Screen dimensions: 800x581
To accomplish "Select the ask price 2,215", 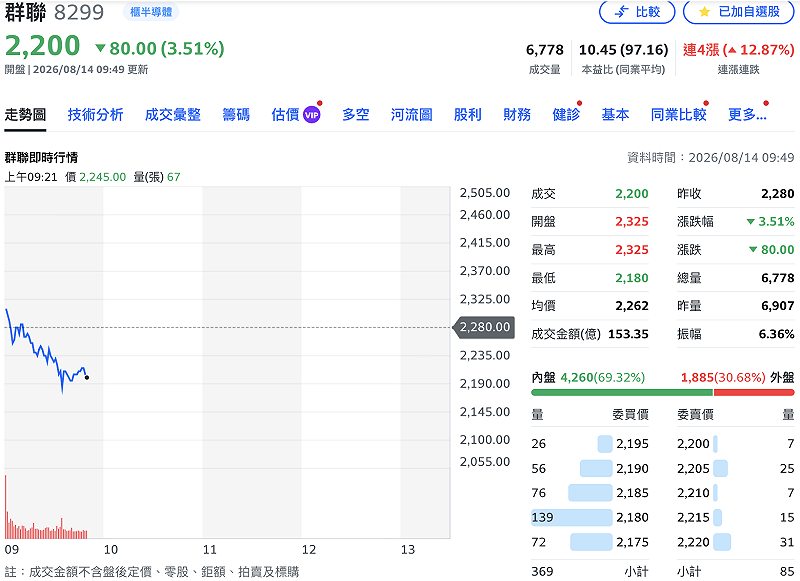I will pyautogui.click(x=693, y=517).
